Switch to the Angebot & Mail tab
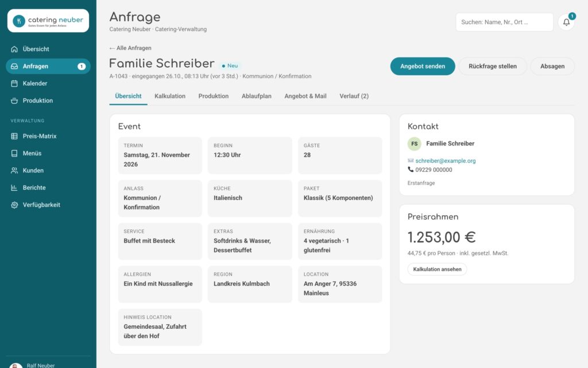 coord(305,96)
